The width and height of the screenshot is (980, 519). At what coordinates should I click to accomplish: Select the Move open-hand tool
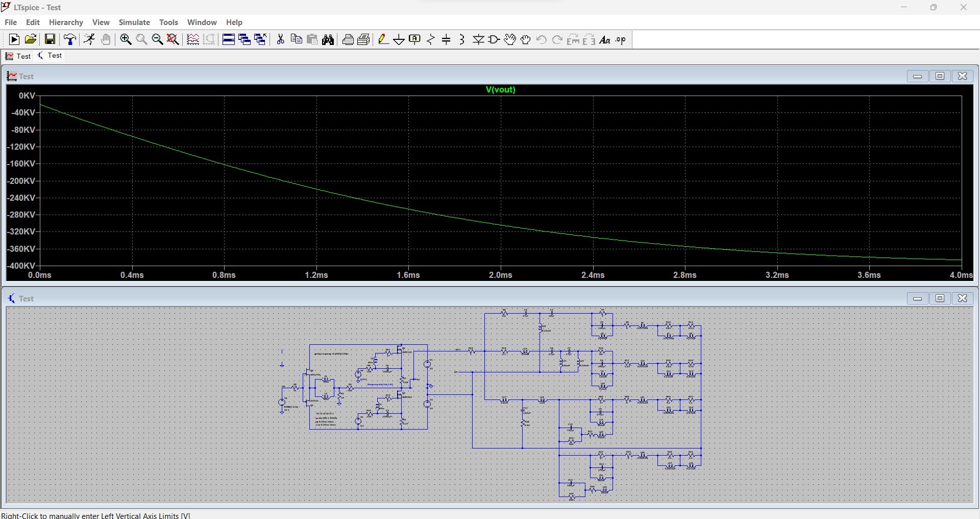click(x=510, y=39)
